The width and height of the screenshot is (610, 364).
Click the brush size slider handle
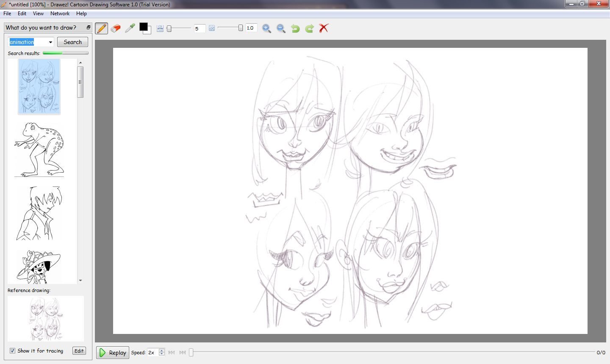169,28
